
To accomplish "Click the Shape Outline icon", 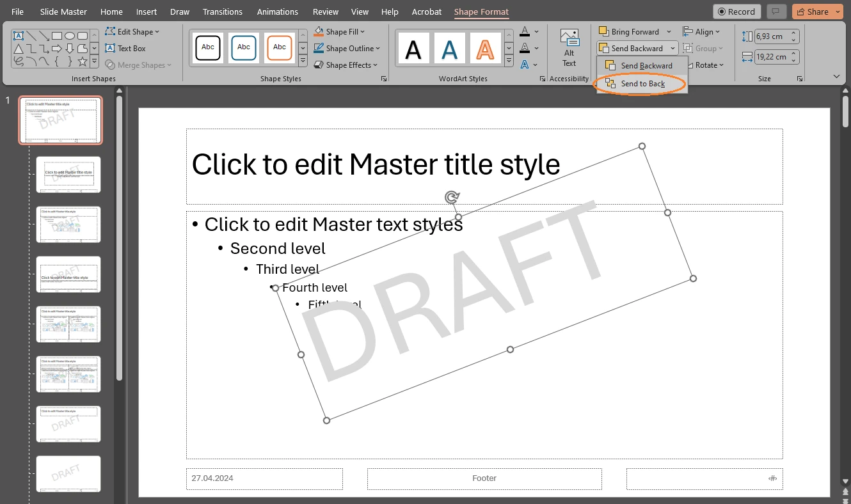I will (319, 48).
